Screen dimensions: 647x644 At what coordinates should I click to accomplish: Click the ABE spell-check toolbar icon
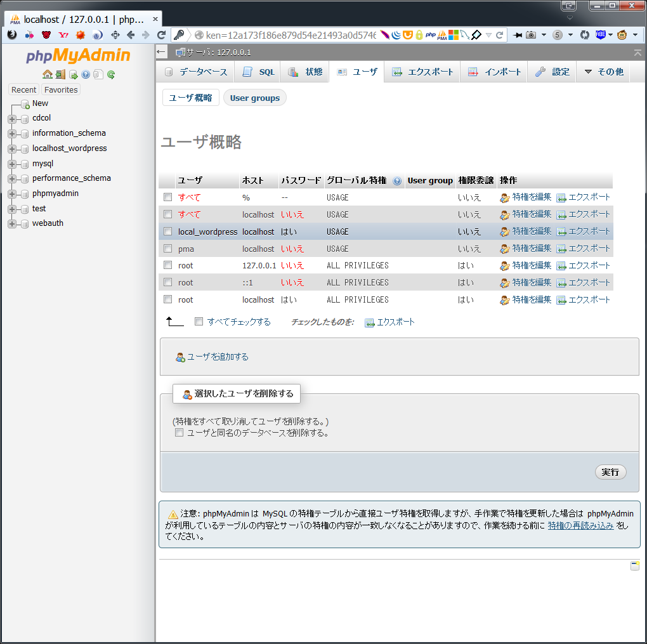pyautogui.click(x=600, y=35)
